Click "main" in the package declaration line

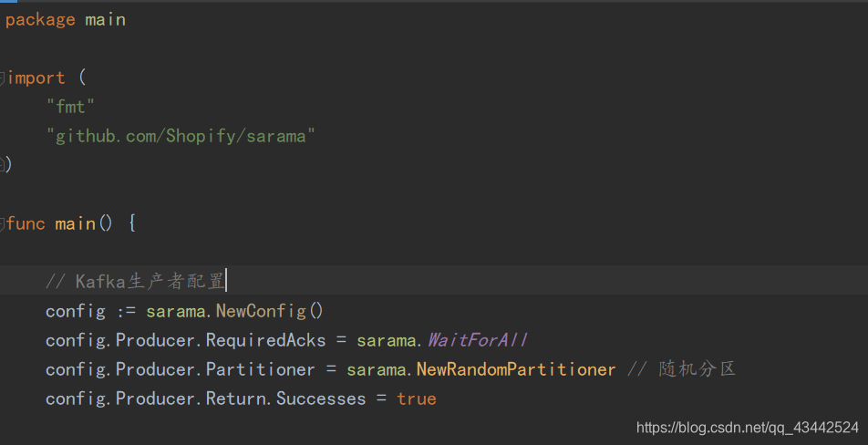pos(105,20)
